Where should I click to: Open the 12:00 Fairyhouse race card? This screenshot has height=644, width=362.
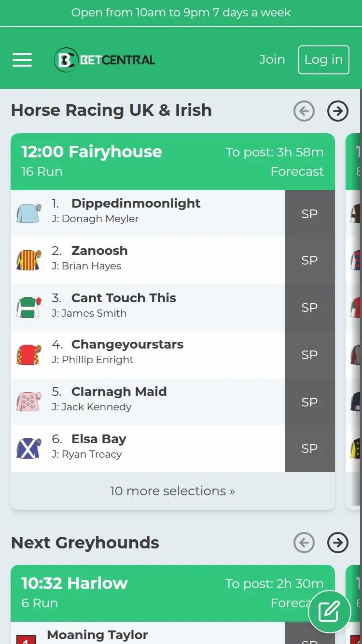coord(91,152)
